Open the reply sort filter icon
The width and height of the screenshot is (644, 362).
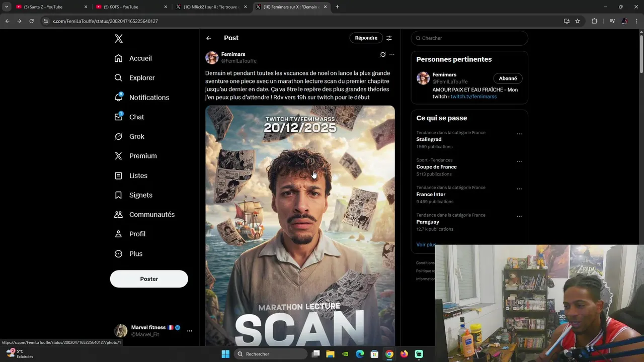click(389, 38)
